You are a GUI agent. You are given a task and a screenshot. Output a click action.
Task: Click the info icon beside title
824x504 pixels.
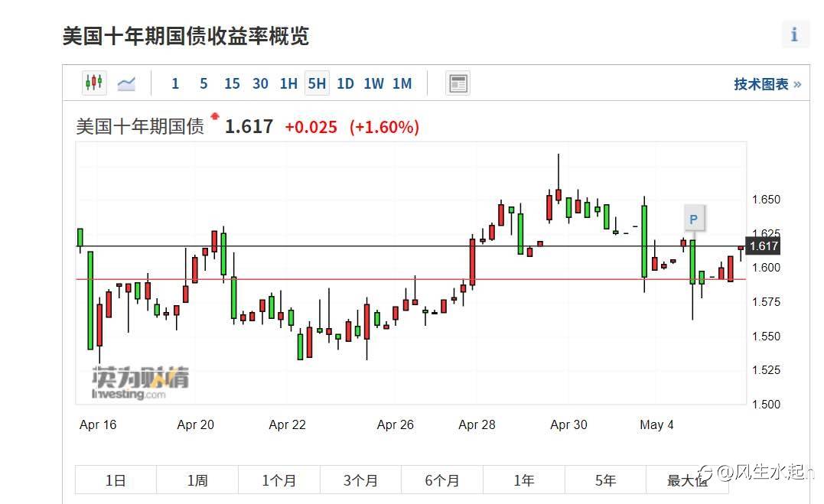click(x=794, y=34)
